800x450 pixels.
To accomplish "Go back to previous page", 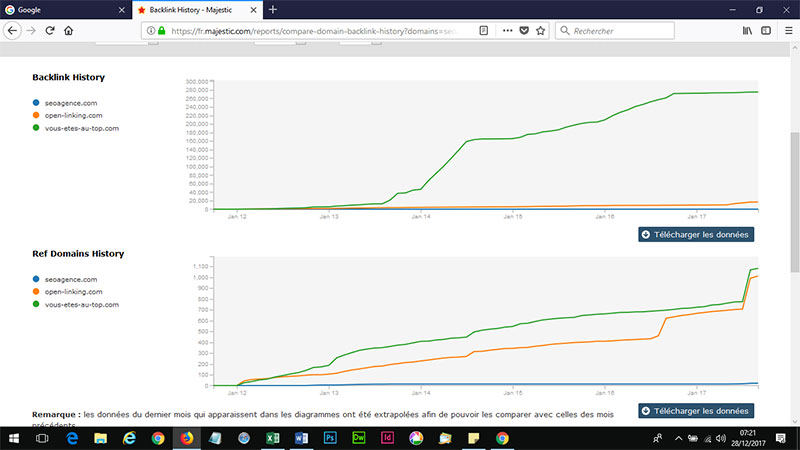I will tap(12, 31).
